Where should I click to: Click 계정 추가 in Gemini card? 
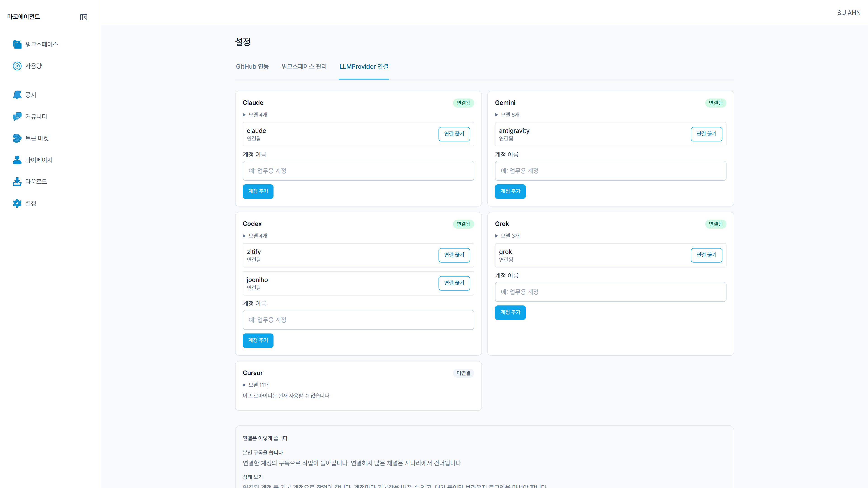(x=510, y=191)
